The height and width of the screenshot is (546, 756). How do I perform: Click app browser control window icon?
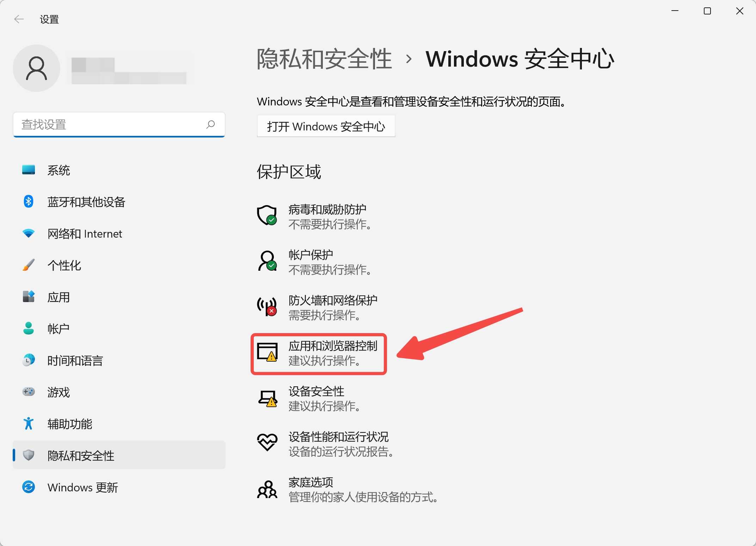267,352
